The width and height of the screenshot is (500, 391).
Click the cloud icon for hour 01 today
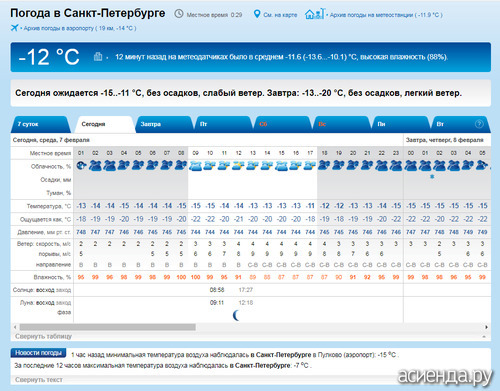[81, 165]
